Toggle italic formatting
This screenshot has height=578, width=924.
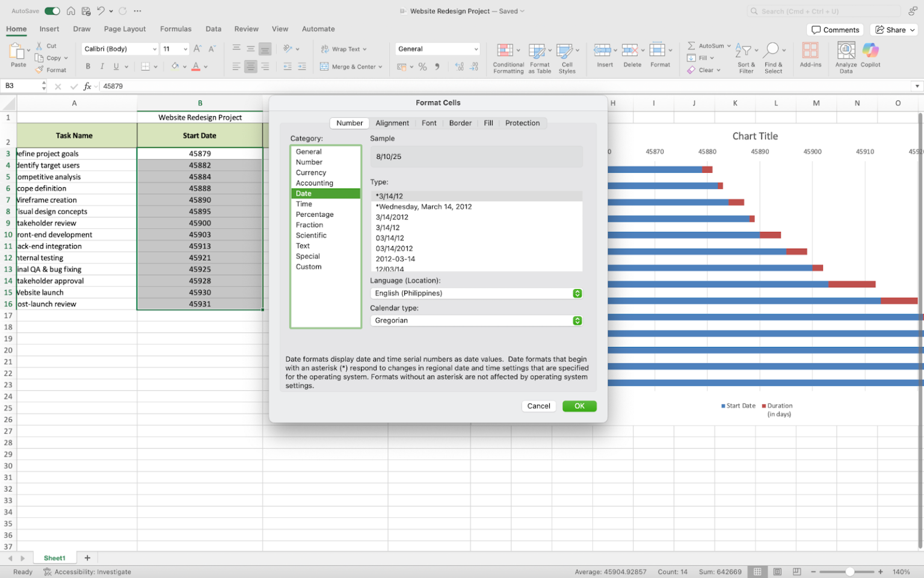(x=101, y=66)
